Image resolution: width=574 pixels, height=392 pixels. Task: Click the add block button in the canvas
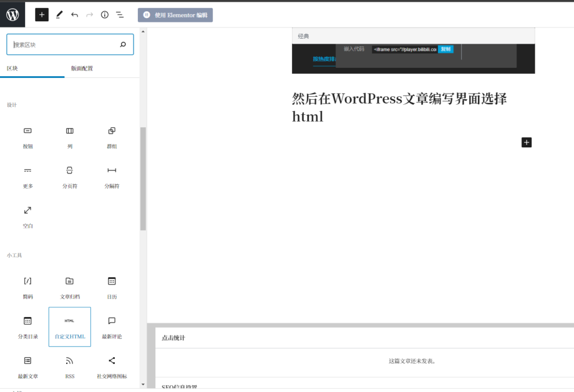point(526,142)
